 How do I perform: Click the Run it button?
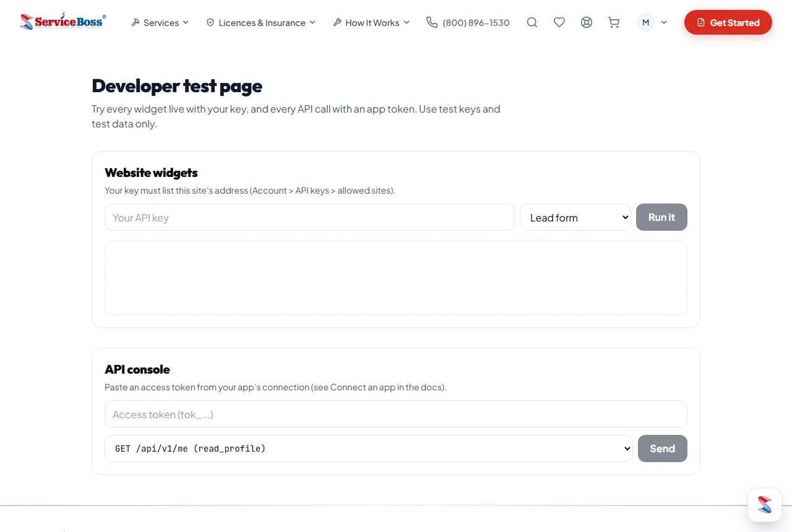[x=661, y=217]
